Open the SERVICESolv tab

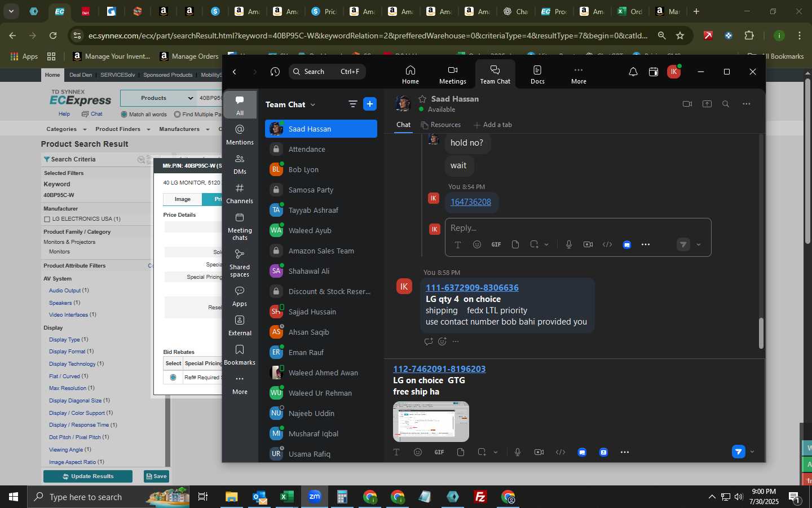point(117,75)
